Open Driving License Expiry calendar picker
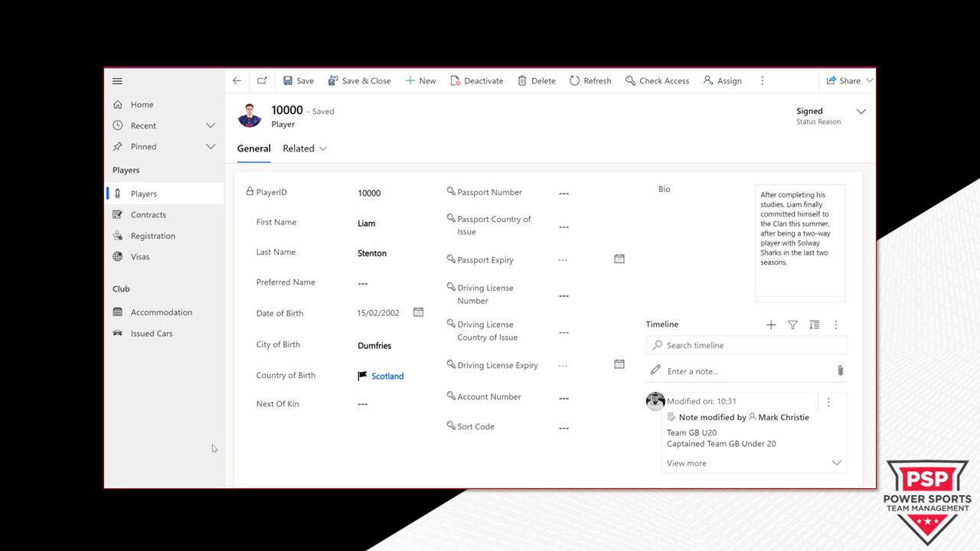 (619, 364)
